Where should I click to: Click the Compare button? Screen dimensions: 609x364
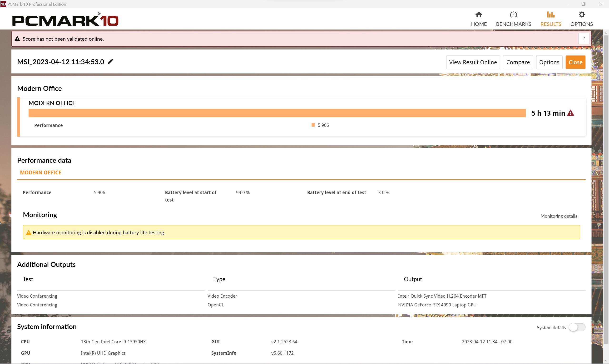pyautogui.click(x=518, y=62)
